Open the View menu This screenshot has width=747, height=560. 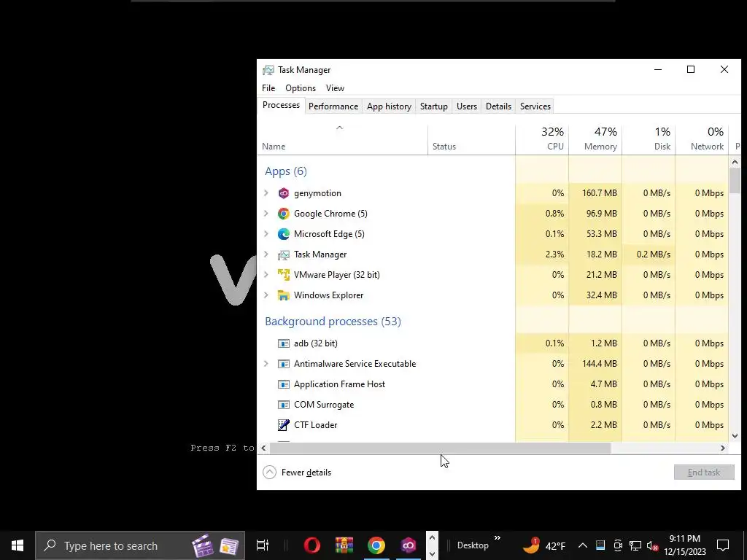(x=335, y=88)
